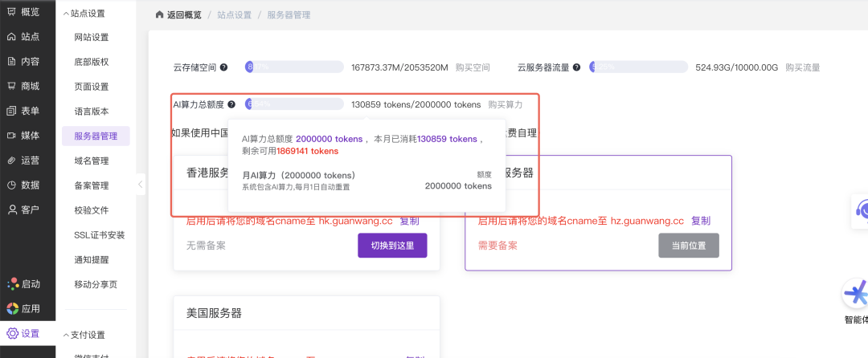Go back via 返回概览 breadcrumb
Viewport: 868px width, 358px height.
(x=178, y=15)
